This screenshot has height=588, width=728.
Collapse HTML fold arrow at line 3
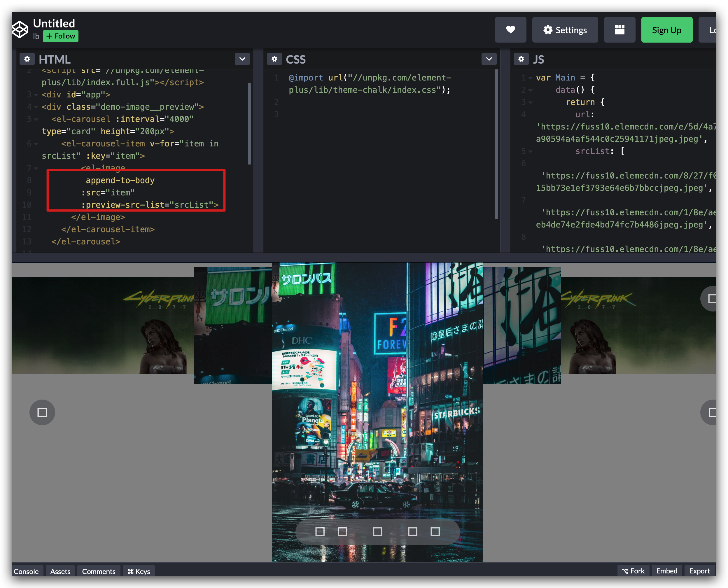(x=36, y=95)
